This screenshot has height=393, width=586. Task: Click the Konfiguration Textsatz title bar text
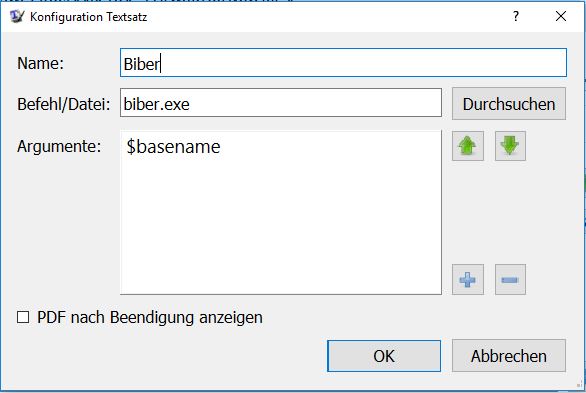[x=89, y=17]
